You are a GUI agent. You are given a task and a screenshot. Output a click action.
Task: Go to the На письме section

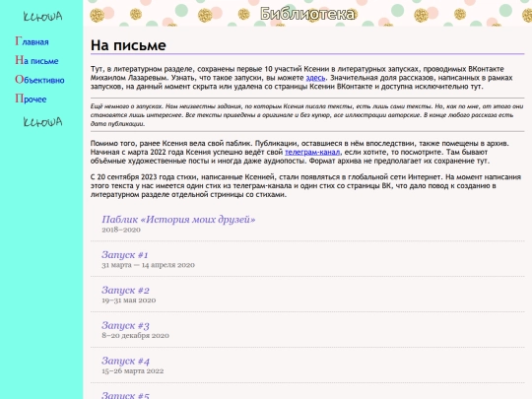pyautogui.click(x=36, y=60)
